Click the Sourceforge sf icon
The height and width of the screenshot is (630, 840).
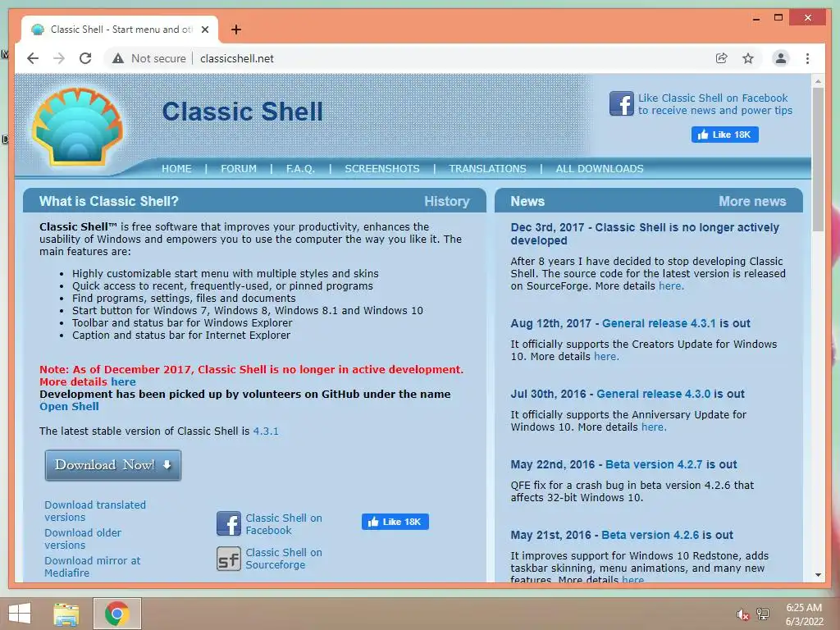229,559
